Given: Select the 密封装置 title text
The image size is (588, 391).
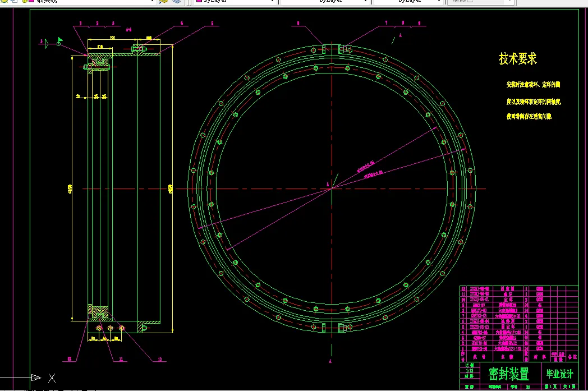Looking at the screenshot, I should [508, 374].
